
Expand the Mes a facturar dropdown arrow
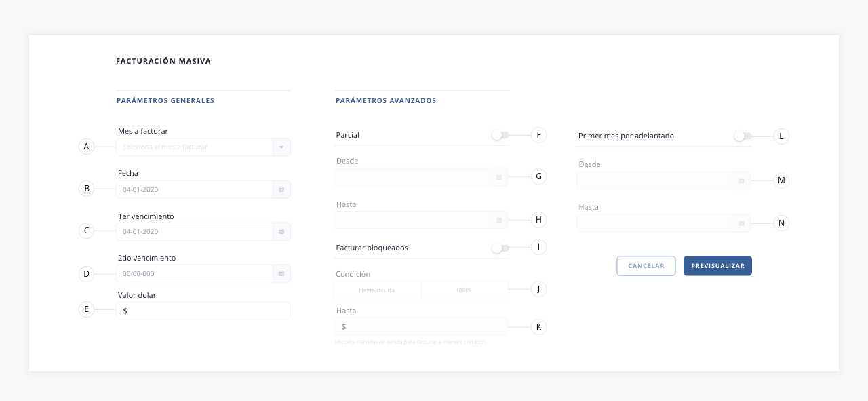(x=281, y=147)
